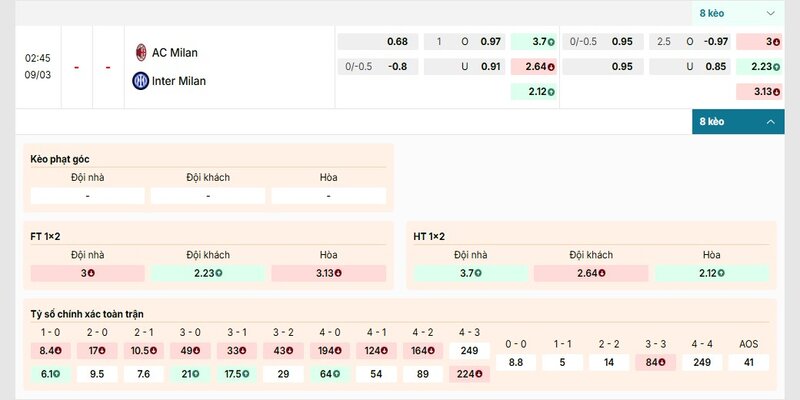This screenshot has width=800, height=400.
Task: Choose full-time Under odds 0.85
Action: pyautogui.click(x=690, y=66)
